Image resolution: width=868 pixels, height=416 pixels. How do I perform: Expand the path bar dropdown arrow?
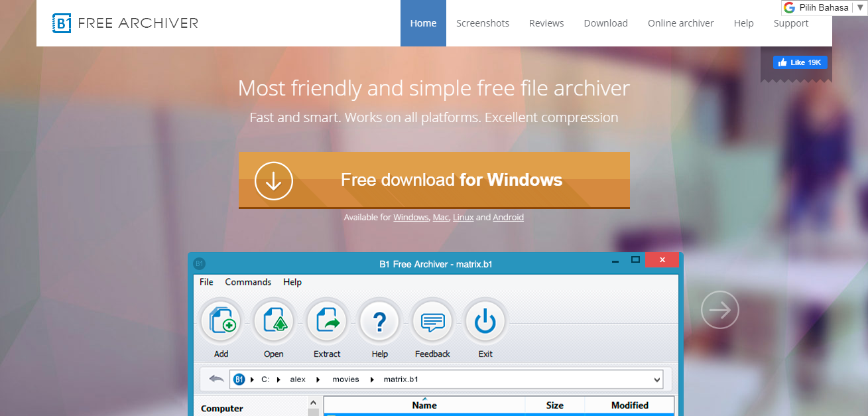(657, 380)
